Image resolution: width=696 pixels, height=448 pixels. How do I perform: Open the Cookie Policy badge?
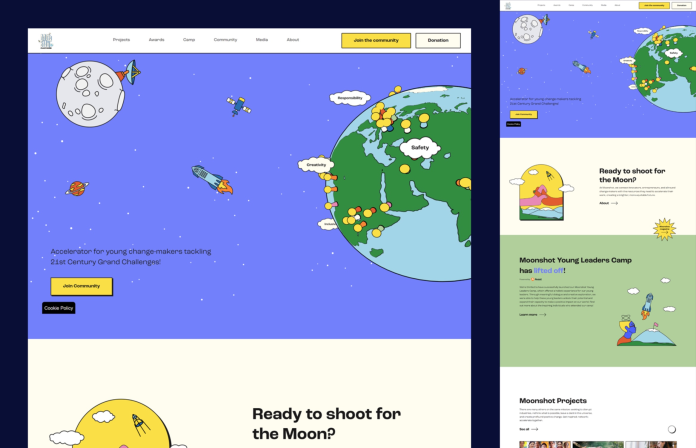(x=59, y=308)
